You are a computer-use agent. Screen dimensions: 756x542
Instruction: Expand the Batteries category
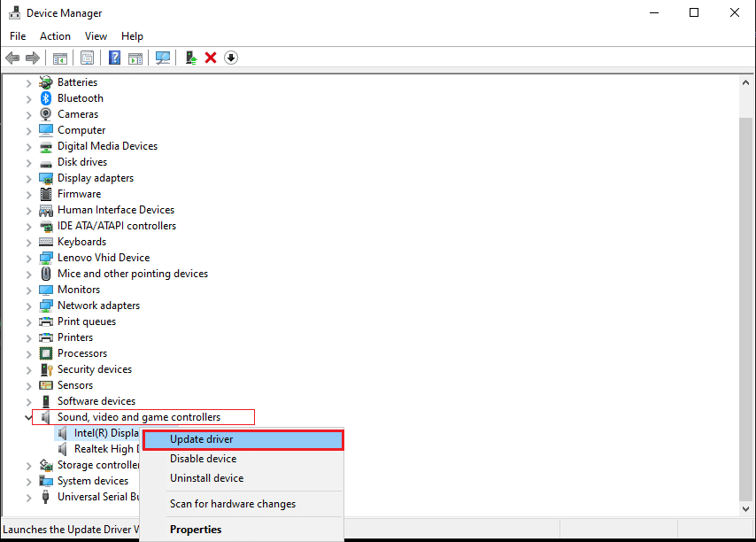[x=28, y=83]
